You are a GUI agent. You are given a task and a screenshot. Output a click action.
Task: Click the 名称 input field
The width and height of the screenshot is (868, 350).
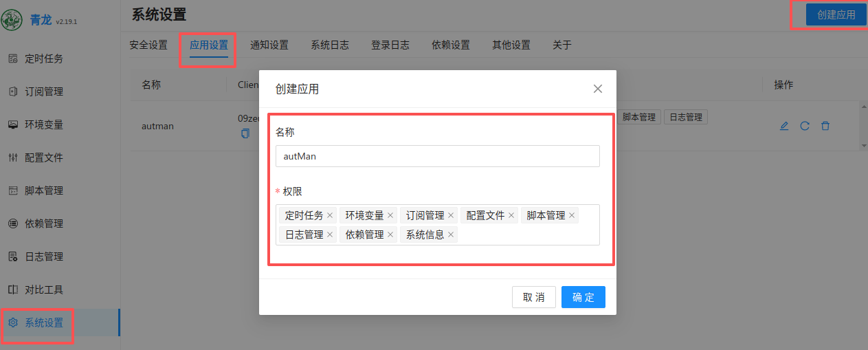point(437,156)
